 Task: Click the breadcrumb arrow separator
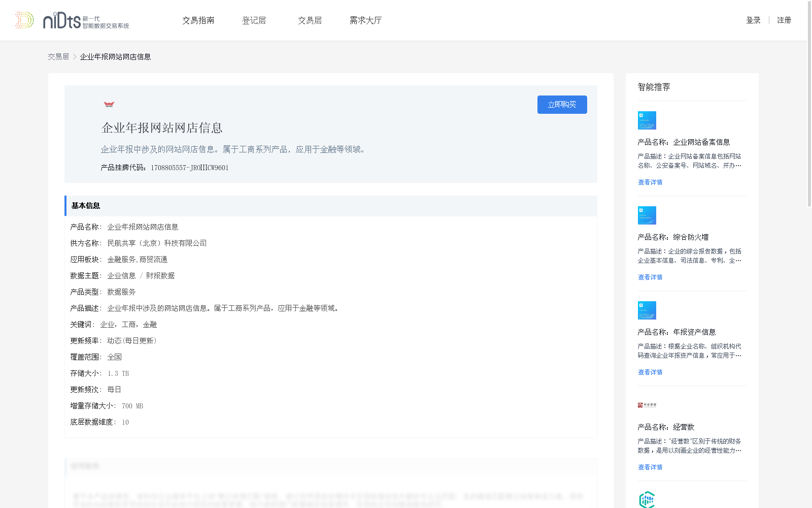pyautogui.click(x=75, y=57)
